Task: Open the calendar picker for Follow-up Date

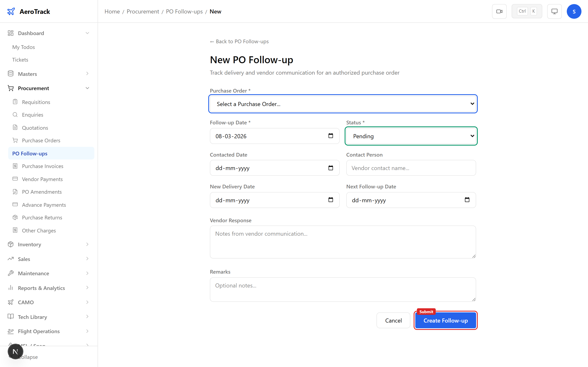Action: tap(331, 136)
